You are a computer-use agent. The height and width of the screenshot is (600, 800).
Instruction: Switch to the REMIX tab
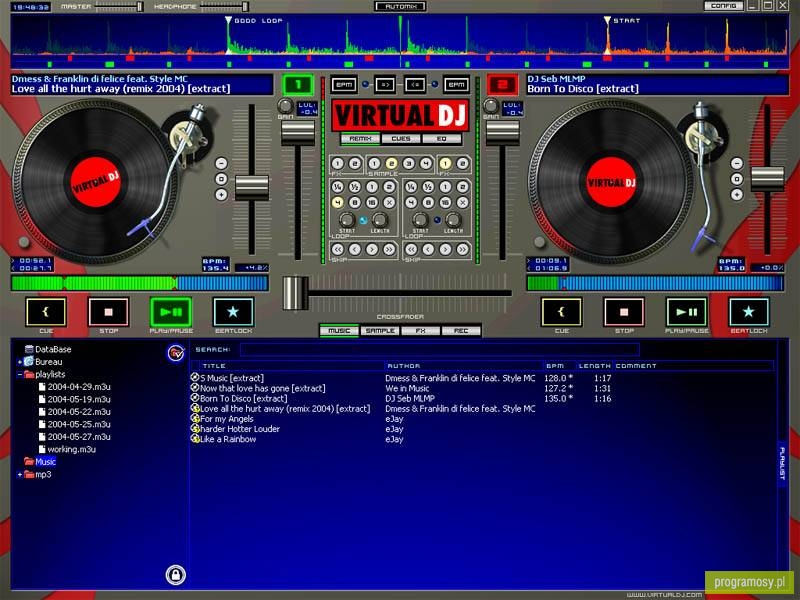pos(360,139)
